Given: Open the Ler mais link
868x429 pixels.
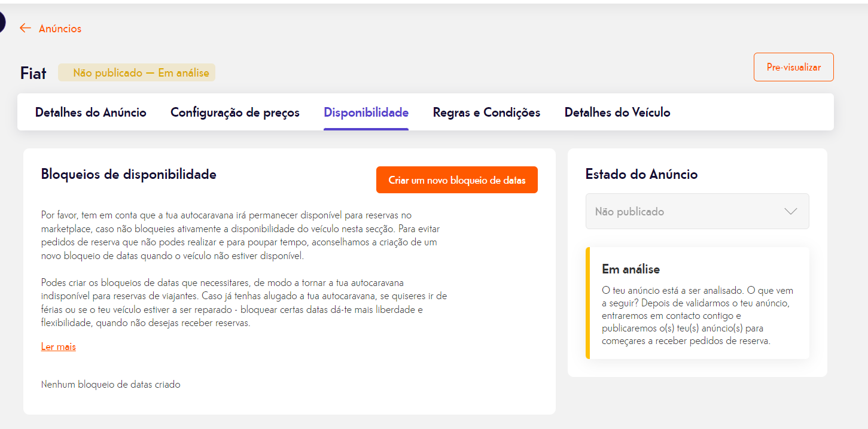Looking at the screenshot, I should point(59,347).
